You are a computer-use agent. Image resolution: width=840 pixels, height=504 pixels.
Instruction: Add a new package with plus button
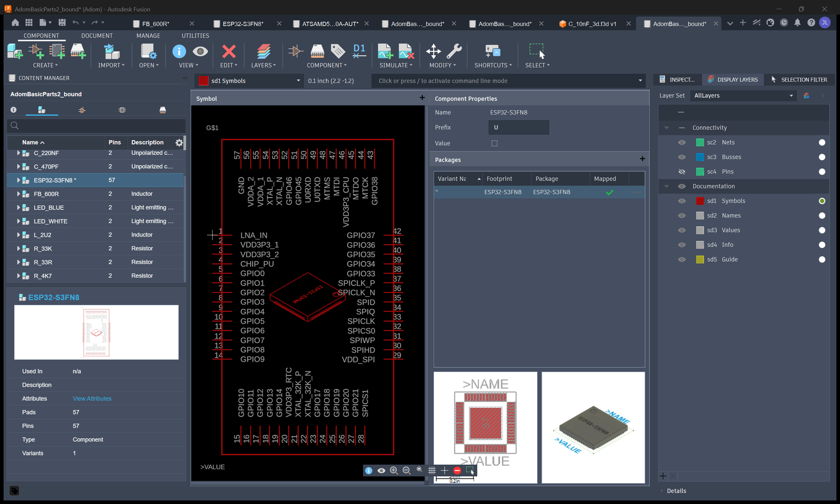click(642, 159)
